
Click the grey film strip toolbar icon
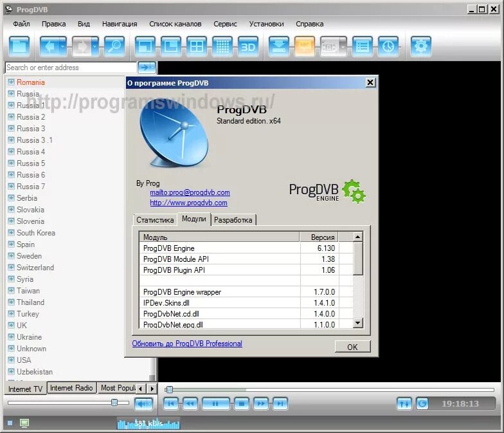(329, 46)
